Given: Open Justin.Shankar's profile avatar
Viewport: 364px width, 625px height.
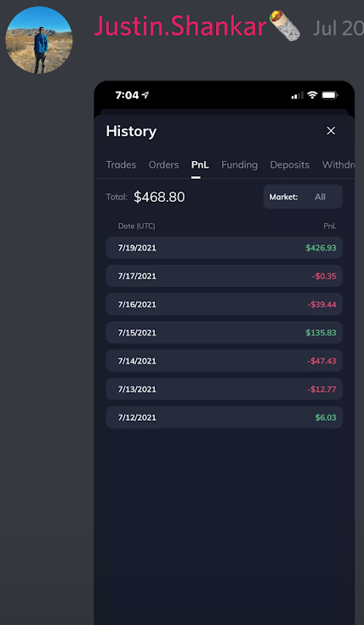Looking at the screenshot, I should (39, 40).
